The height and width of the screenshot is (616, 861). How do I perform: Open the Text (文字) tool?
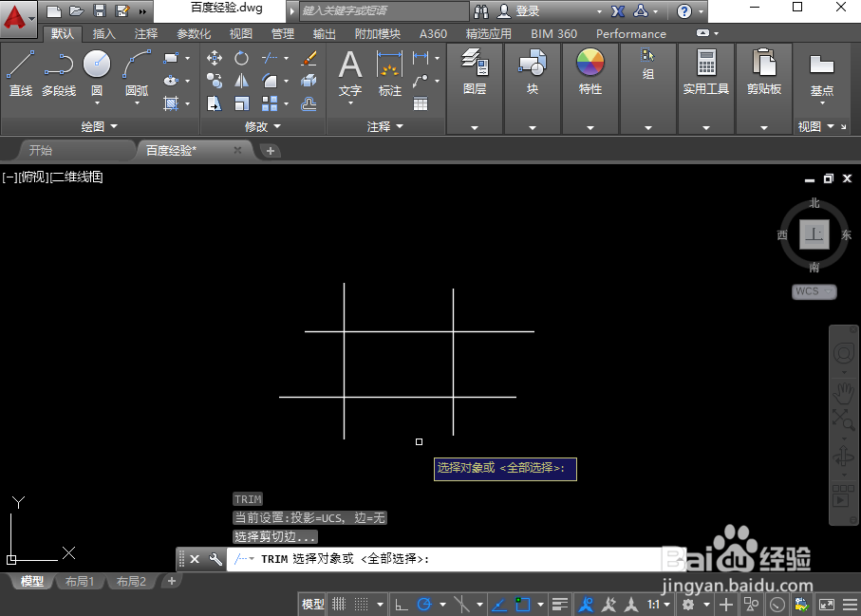point(349,73)
